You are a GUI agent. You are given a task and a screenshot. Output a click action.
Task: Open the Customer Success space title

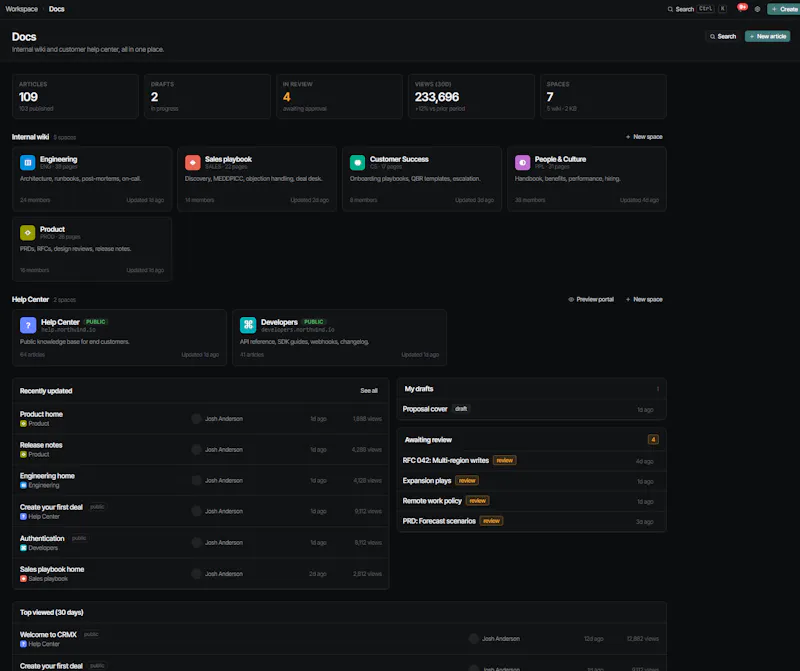pos(399,159)
